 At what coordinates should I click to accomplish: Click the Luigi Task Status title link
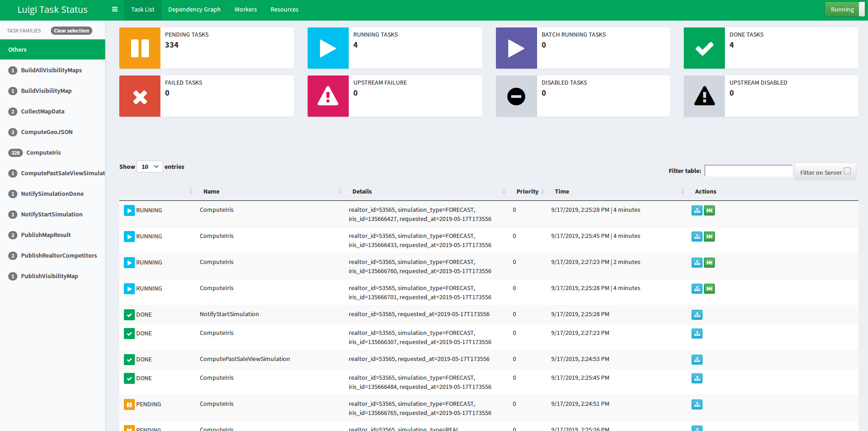(x=53, y=10)
